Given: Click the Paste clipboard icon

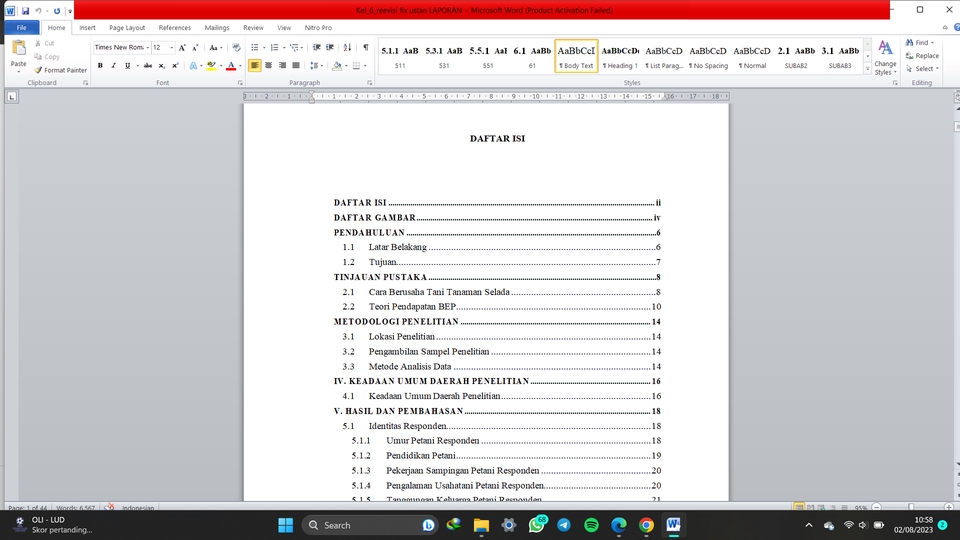Looking at the screenshot, I should [x=18, y=48].
